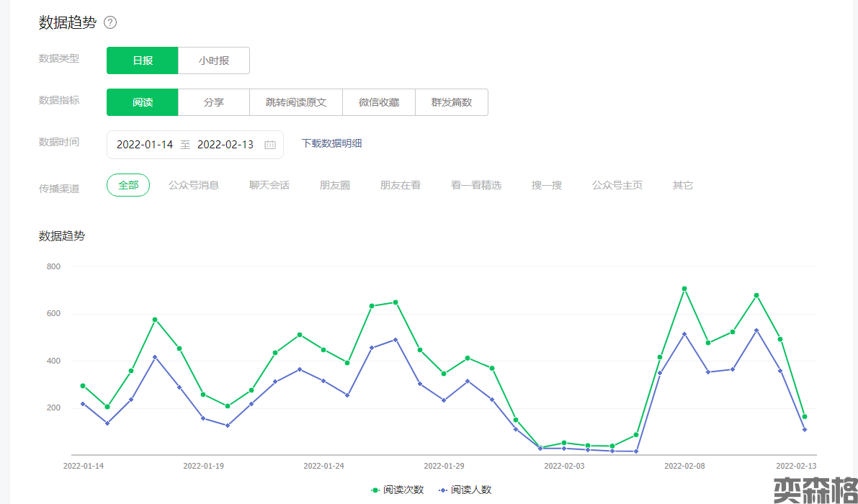This screenshot has height=504, width=858.
Task: Filter by 搜一搜 channel
Action: [547, 185]
